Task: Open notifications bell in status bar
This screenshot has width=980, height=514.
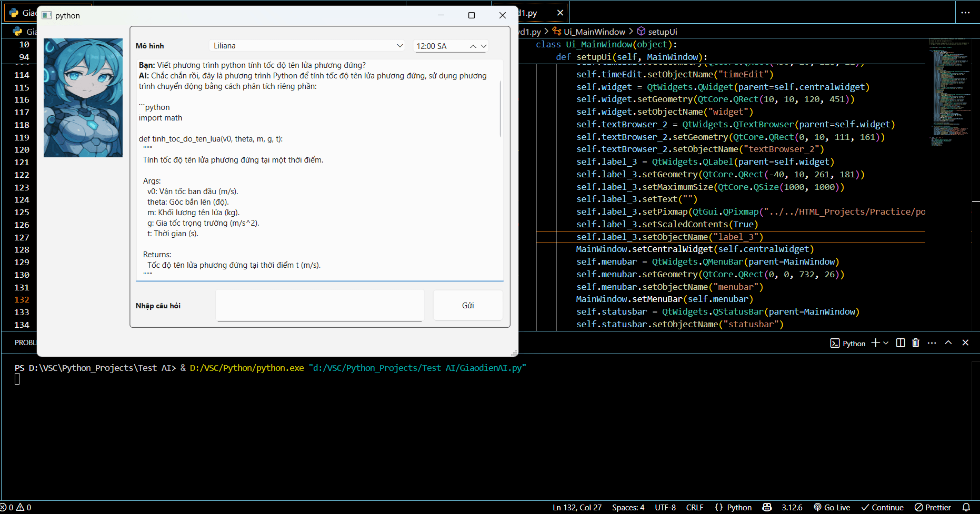Action: click(966, 507)
